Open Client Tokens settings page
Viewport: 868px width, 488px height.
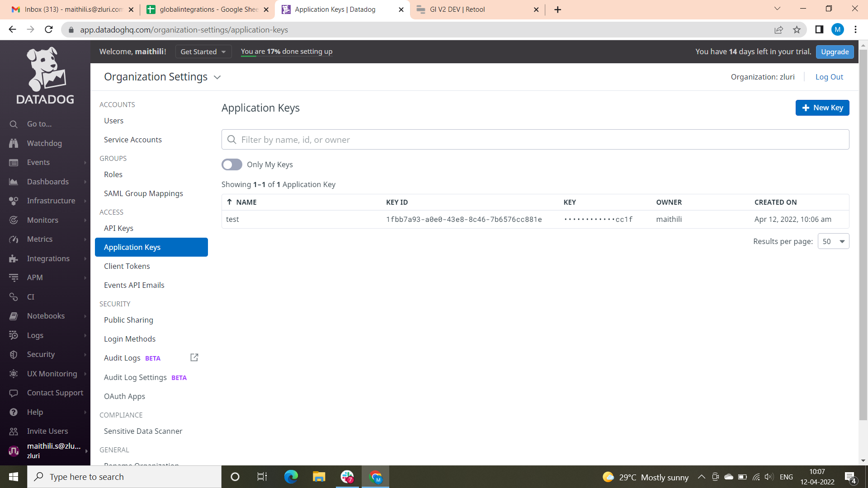coord(127,266)
